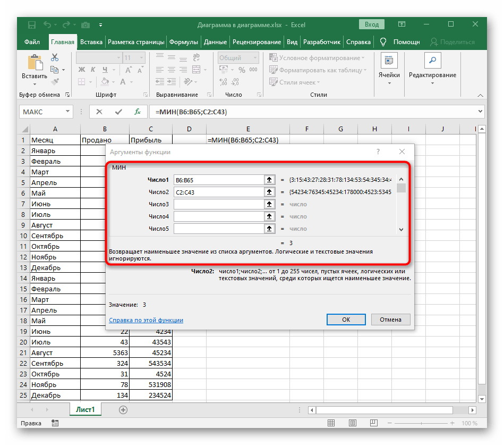Open dialog help question mark icon
The width and height of the screenshot is (504, 445).
pyautogui.click(x=378, y=152)
